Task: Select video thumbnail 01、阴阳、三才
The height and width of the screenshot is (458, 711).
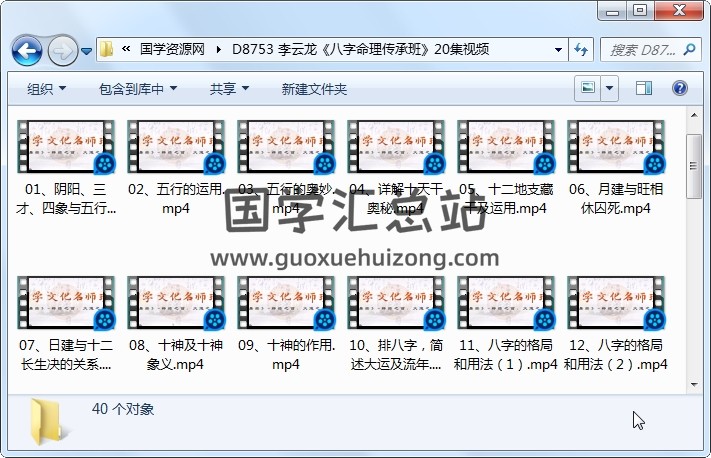Action: point(66,147)
